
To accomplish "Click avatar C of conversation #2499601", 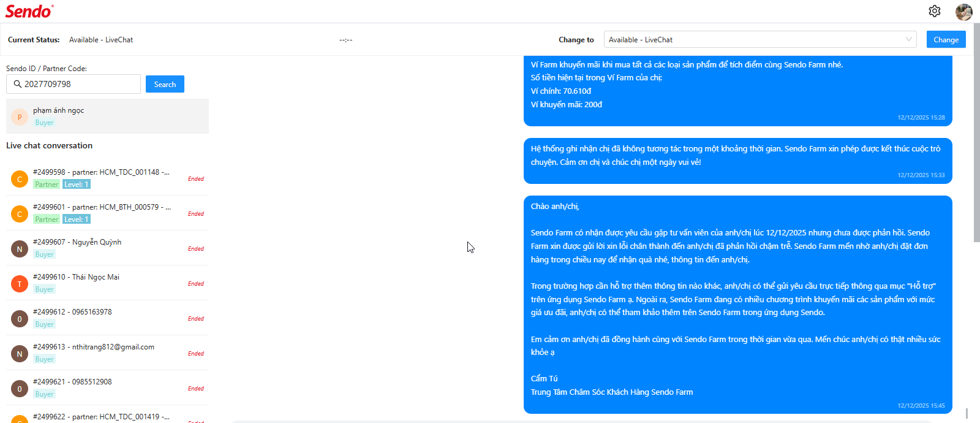I will (x=20, y=213).
